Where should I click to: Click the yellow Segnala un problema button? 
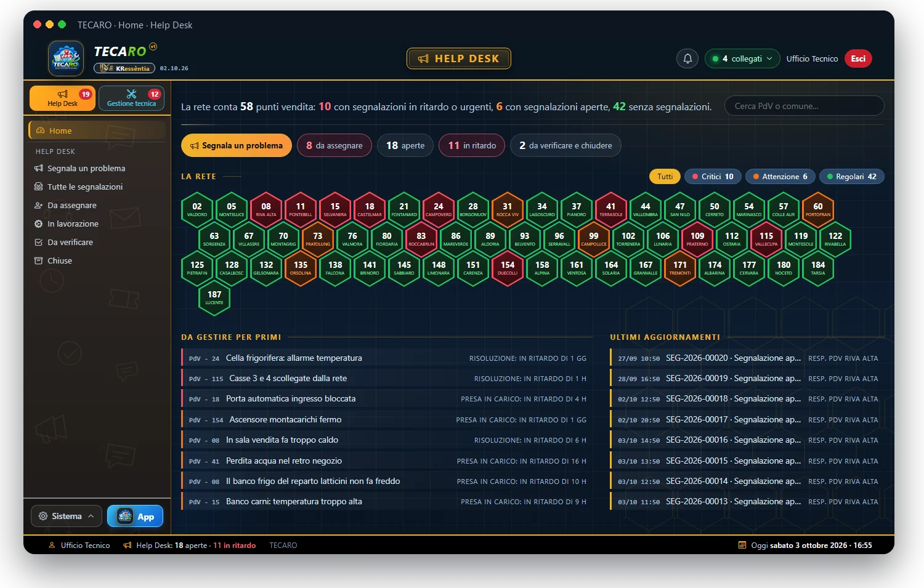237,145
